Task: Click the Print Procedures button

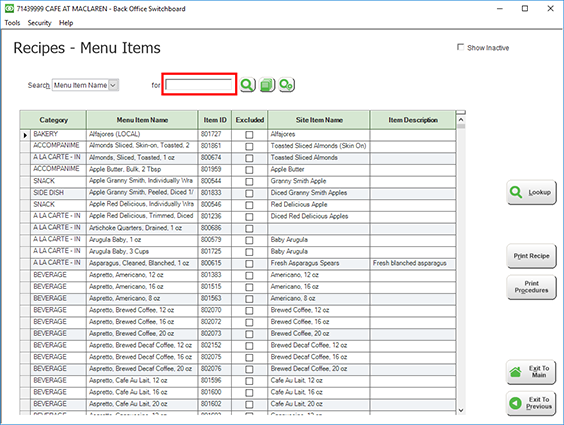Action: pyautogui.click(x=531, y=287)
